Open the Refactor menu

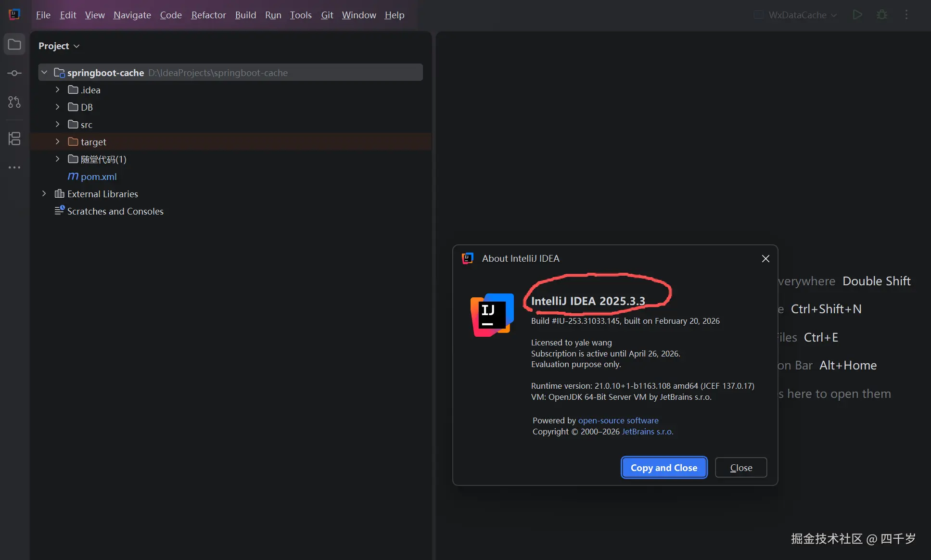[208, 15]
